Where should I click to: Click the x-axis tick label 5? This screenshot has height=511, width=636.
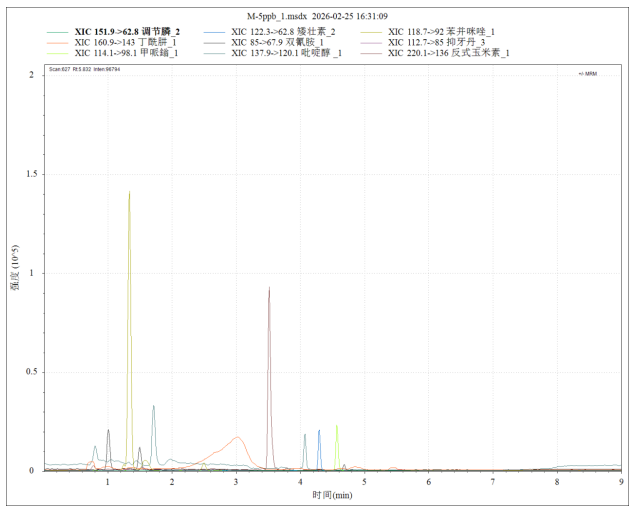tap(364, 482)
